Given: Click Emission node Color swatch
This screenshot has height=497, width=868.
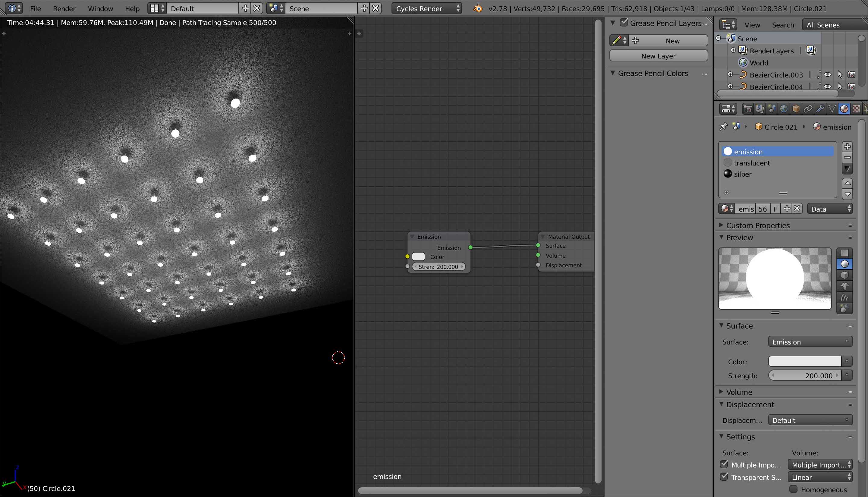Looking at the screenshot, I should (x=418, y=256).
